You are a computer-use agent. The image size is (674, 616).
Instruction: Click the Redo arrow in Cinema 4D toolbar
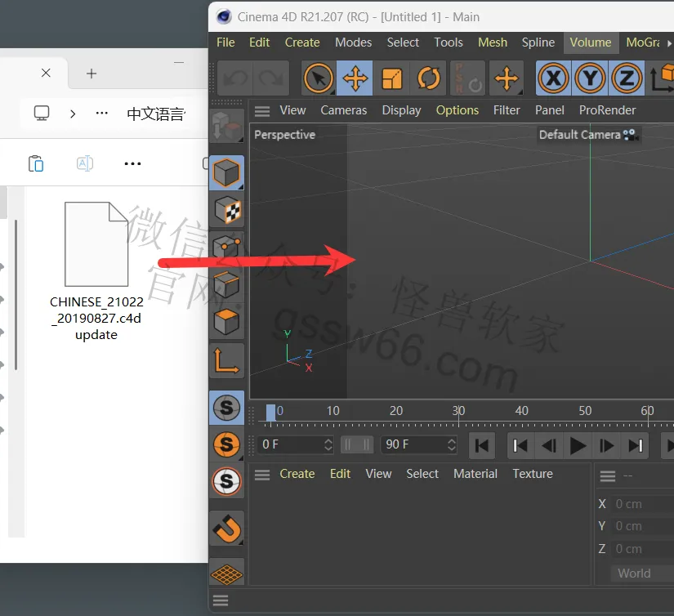click(x=270, y=78)
